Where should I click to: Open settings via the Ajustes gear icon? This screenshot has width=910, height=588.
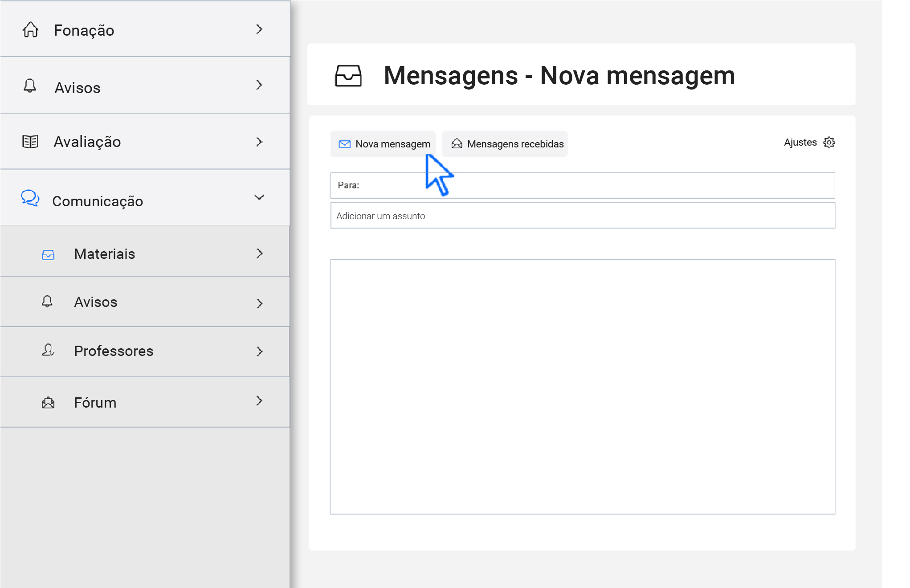[x=829, y=142]
